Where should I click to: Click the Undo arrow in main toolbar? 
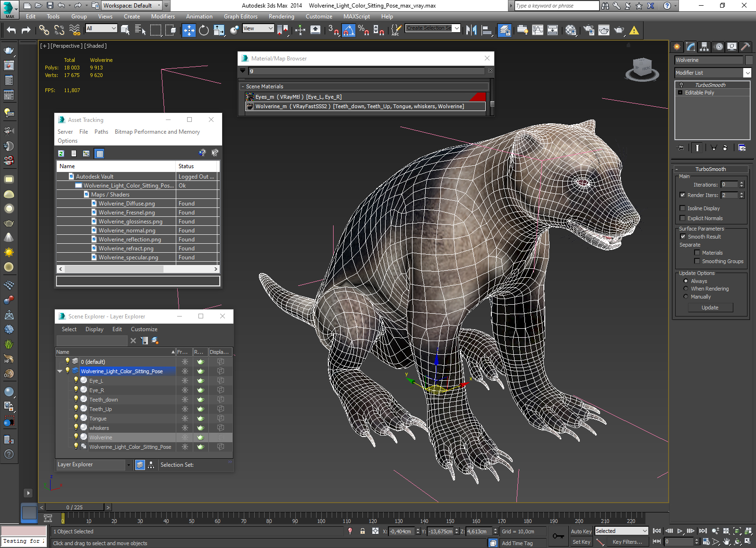coord(11,30)
